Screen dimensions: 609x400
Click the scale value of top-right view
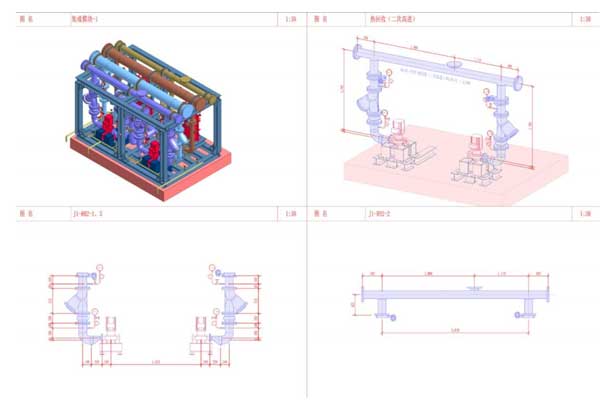[x=585, y=19]
